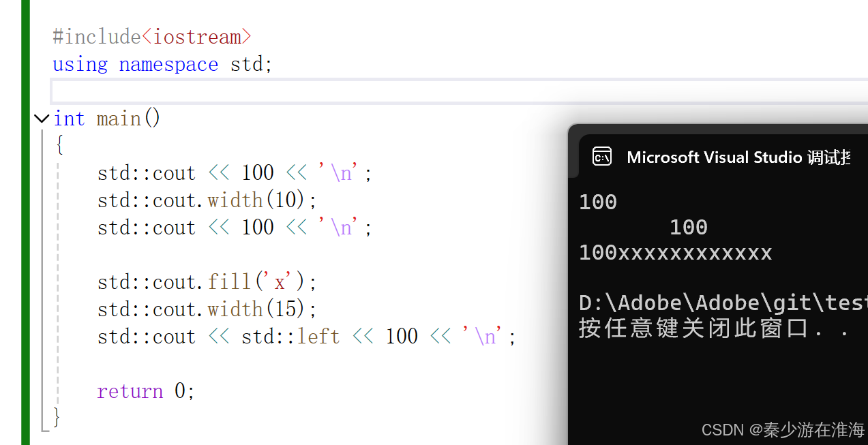
Task: Click the 'int main()' declaration text
Action: coord(107,119)
